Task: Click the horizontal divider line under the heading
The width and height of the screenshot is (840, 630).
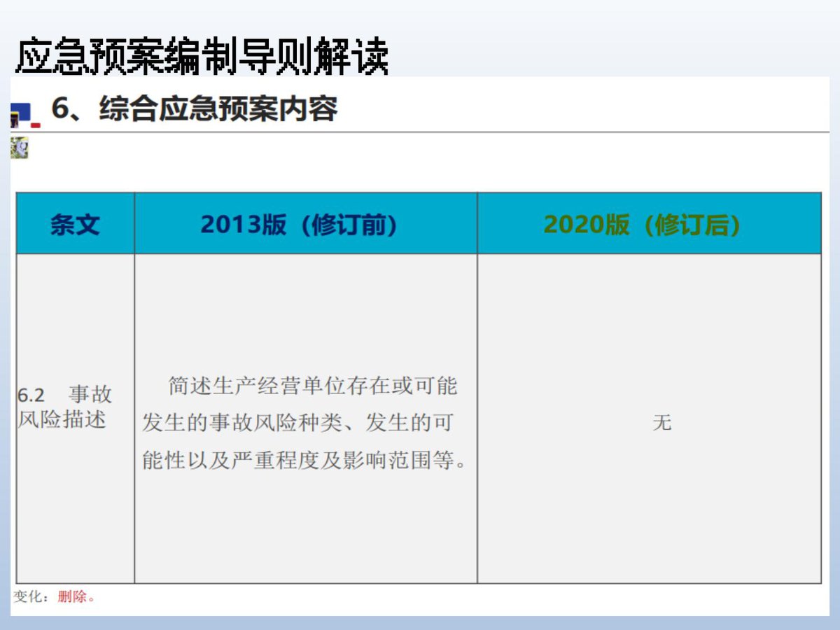Action: (420, 132)
